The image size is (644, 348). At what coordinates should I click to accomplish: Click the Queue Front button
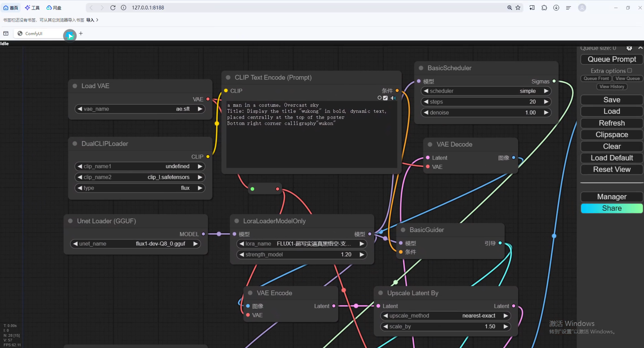coord(596,78)
